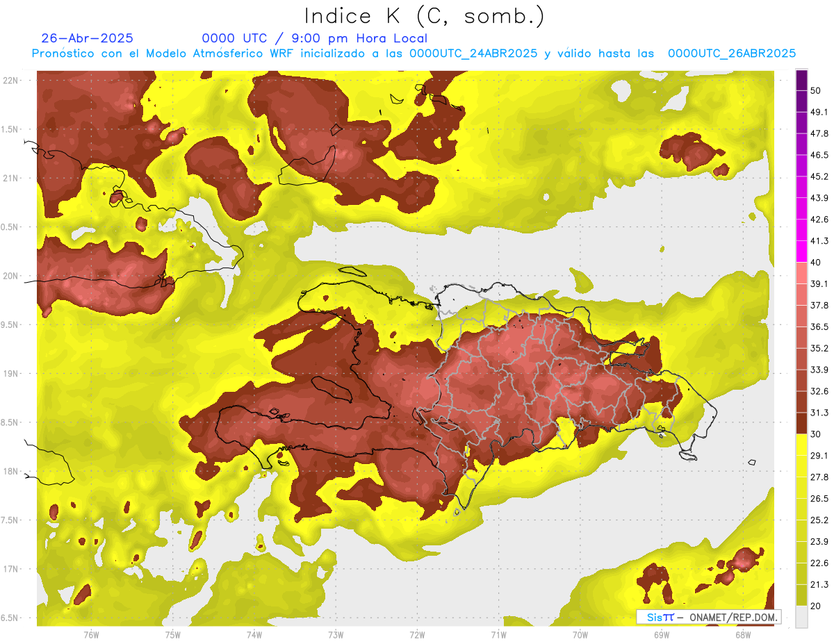Click the "68W" longitude label
This screenshot has width=834, height=644.
(742, 635)
